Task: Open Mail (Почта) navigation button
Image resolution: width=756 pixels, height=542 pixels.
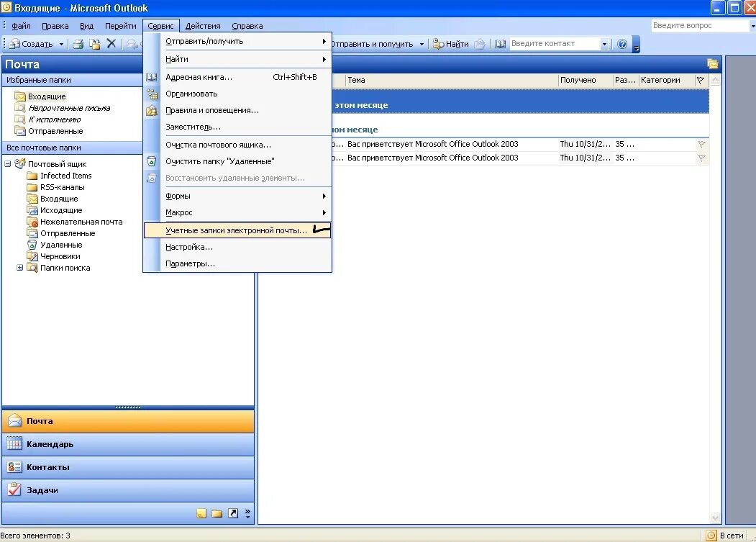Action: [128, 421]
